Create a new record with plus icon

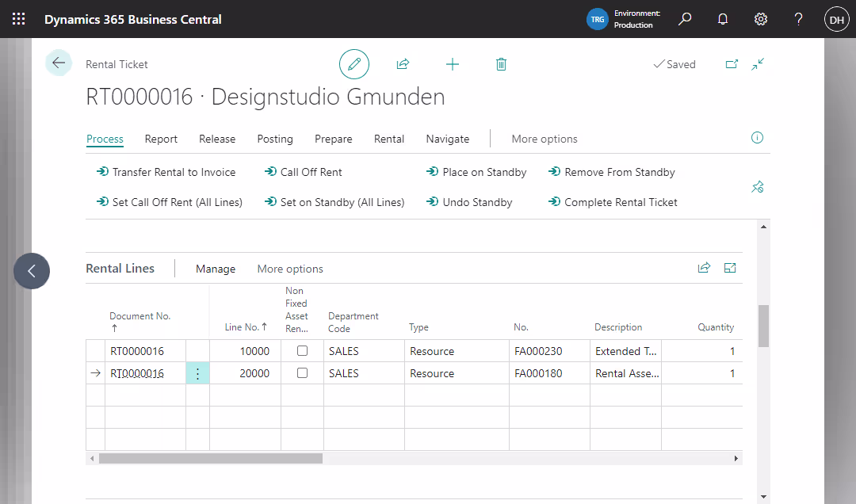(452, 64)
